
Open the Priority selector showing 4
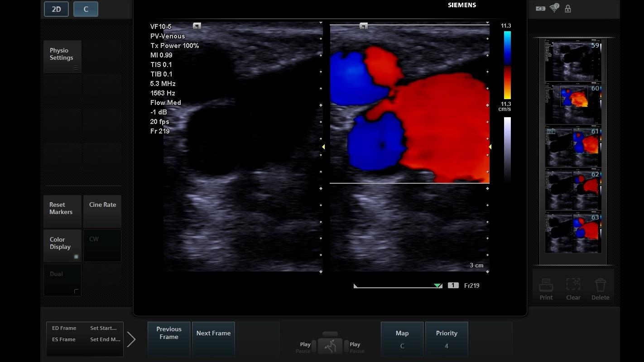coord(447,339)
